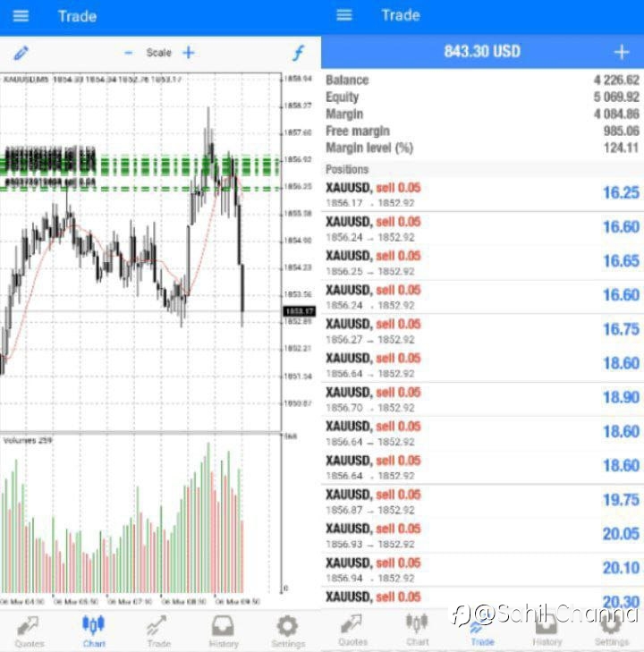644x652 pixels.
Task: Tap the 843.30 USD profit header
Action: click(482, 52)
